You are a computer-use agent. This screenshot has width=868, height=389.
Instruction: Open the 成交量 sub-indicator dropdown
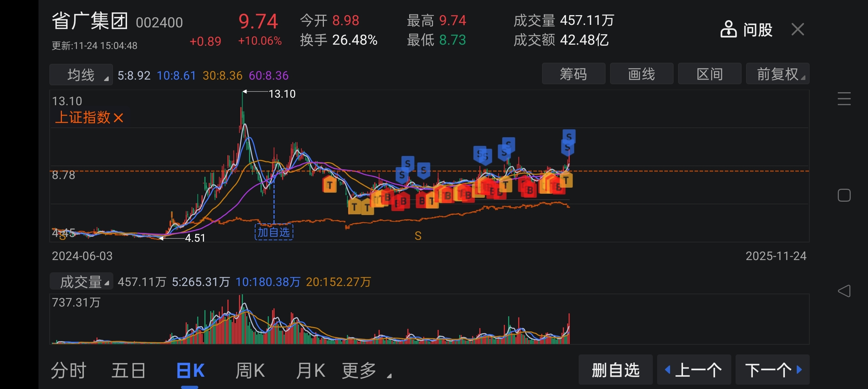[x=82, y=282]
